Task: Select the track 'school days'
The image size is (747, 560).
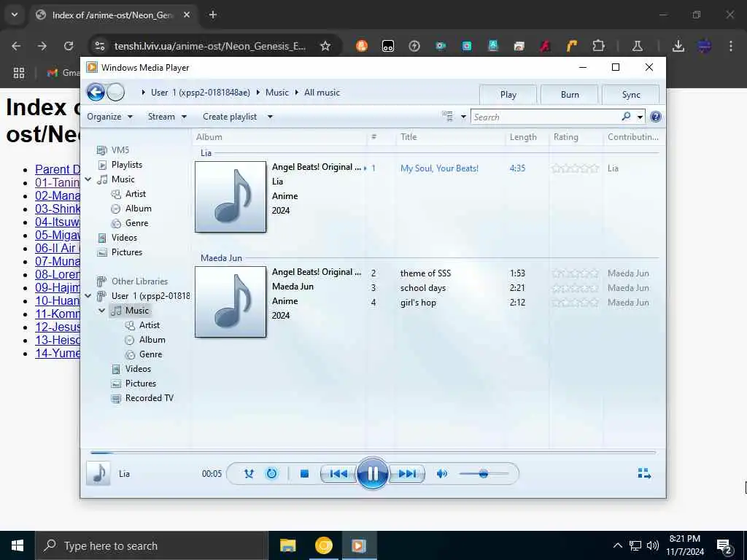Action: (423, 288)
